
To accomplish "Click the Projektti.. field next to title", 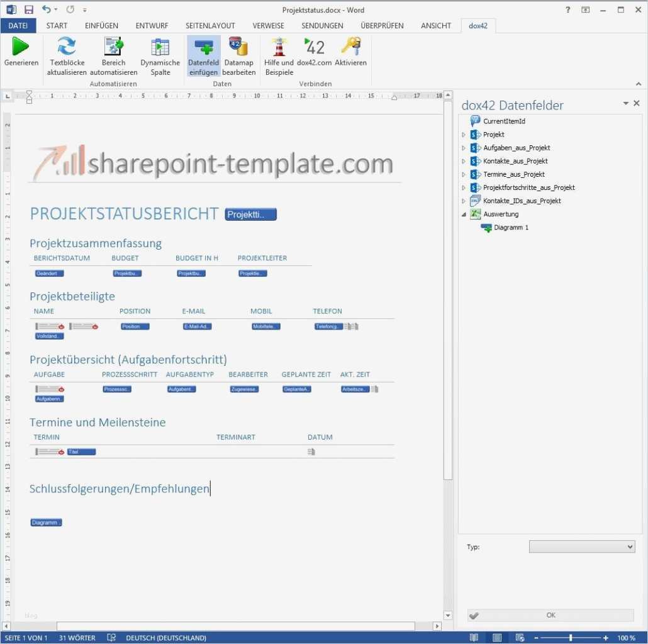I will pos(250,214).
